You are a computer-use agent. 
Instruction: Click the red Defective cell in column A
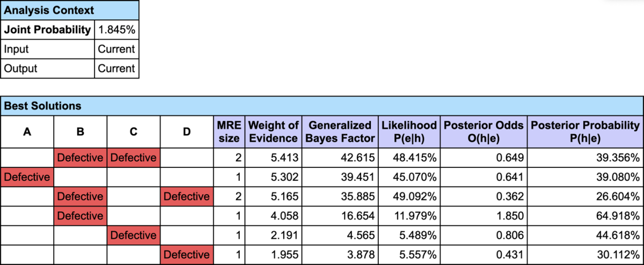point(27,177)
